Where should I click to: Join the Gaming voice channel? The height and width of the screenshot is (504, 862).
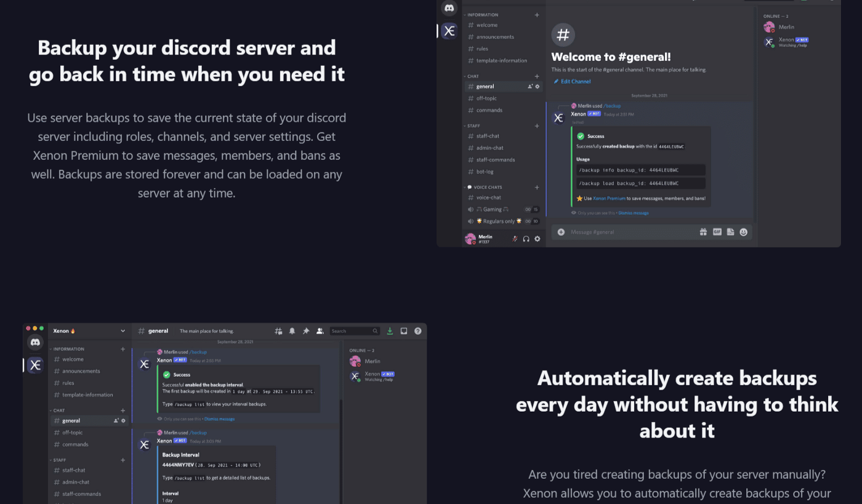click(x=504, y=209)
